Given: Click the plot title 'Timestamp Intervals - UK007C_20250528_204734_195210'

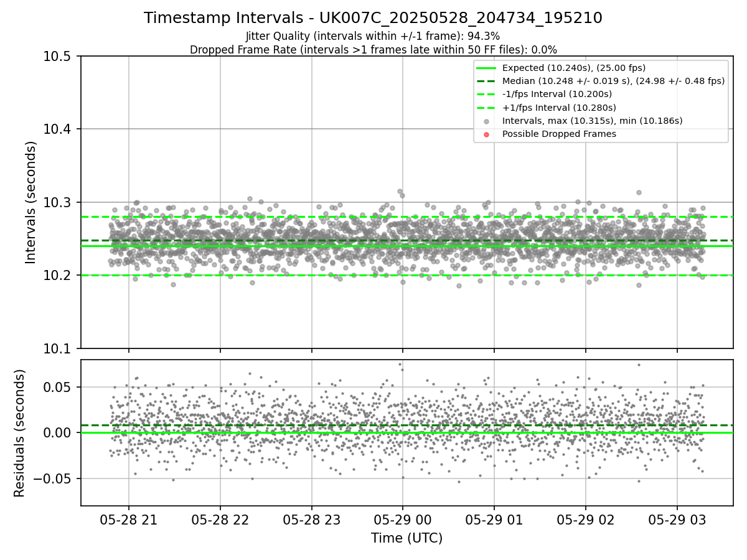Looking at the screenshot, I should coord(373,18).
